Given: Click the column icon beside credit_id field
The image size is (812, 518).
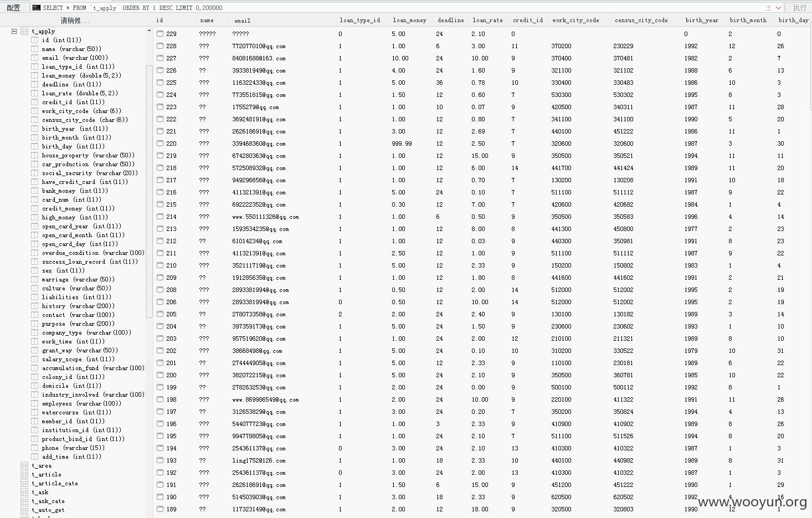Looking at the screenshot, I should tap(35, 102).
